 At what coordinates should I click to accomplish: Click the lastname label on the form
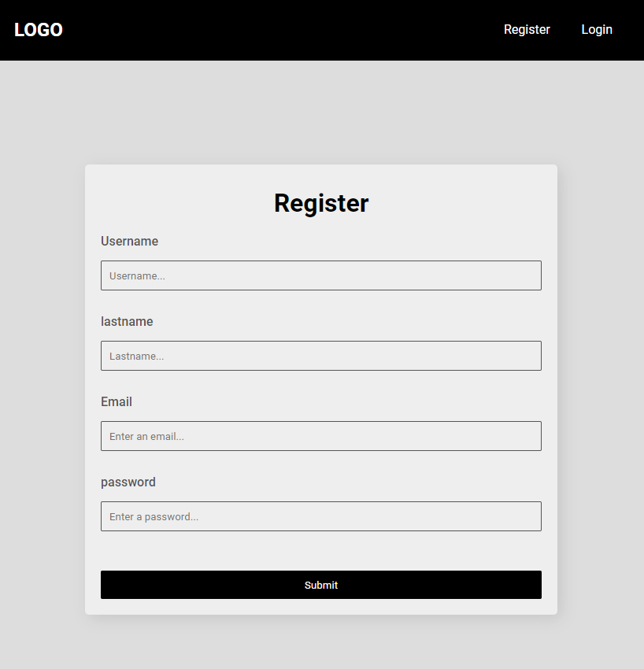[127, 321]
